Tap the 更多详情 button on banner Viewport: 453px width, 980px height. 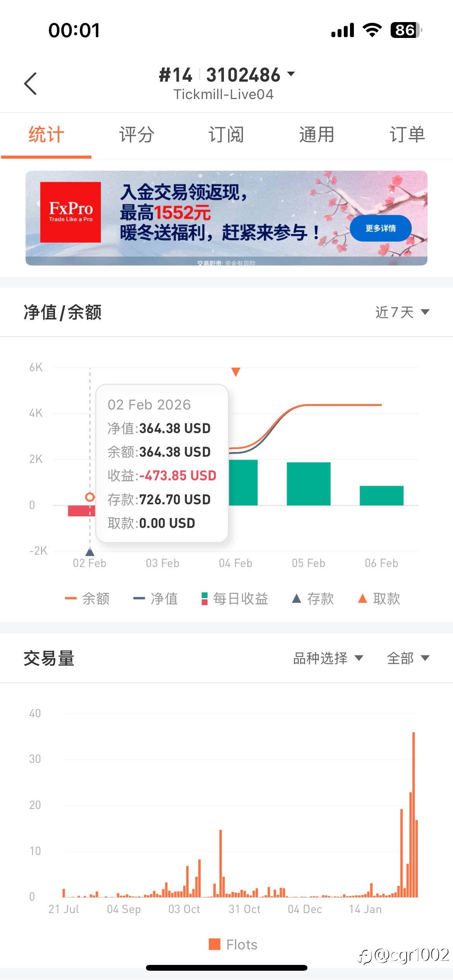pos(380,228)
